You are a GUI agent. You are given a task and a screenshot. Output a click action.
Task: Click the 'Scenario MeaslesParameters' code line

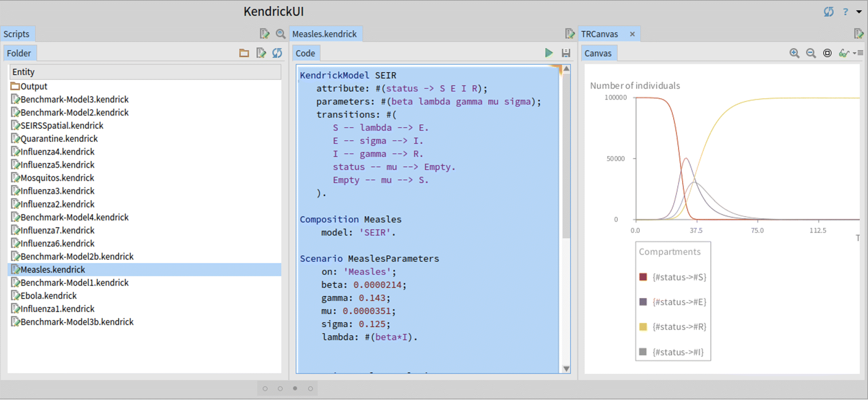coord(369,259)
